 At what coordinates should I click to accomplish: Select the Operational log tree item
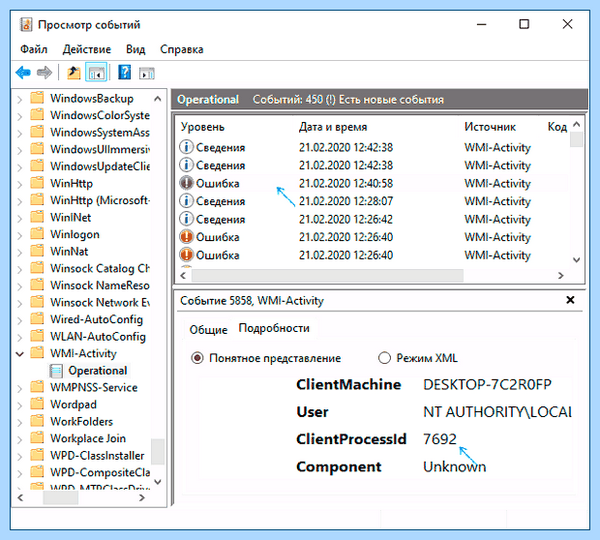[98, 370]
